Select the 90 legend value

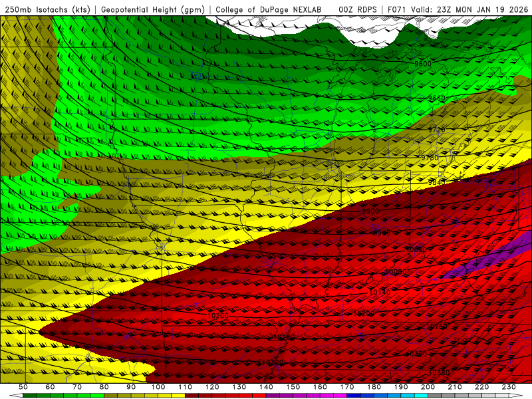pyautogui.click(x=131, y=387)
